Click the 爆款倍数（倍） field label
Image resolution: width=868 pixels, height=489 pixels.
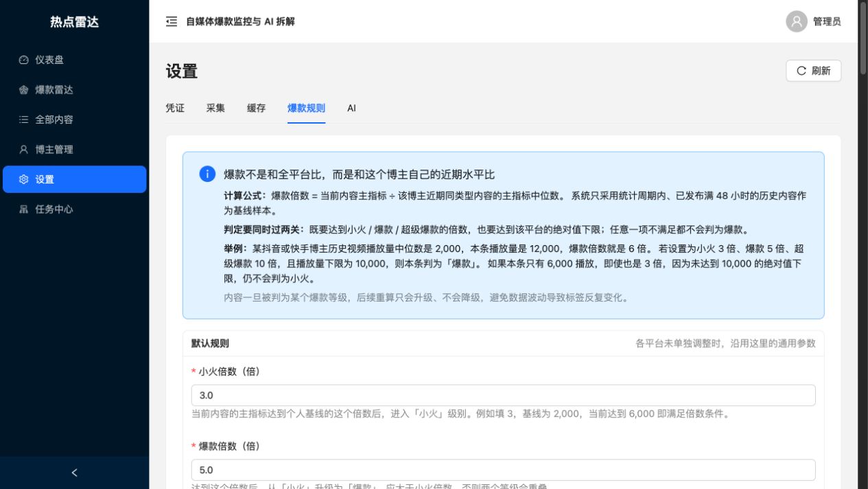pyautogui.click(x=229, y=446)
